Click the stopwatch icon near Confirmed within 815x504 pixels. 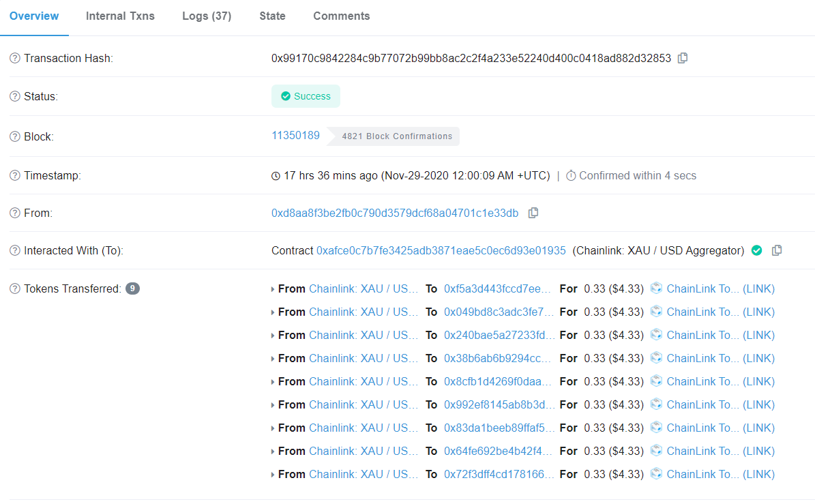571,176
